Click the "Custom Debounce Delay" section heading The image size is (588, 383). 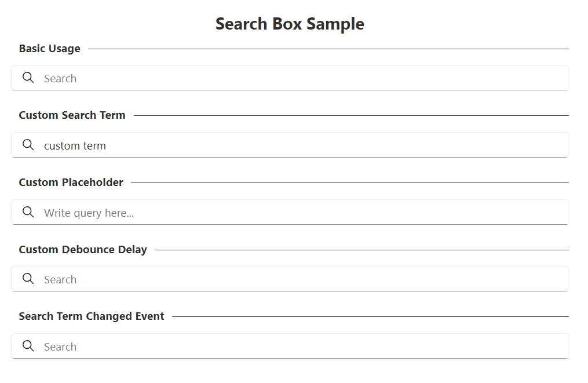point(83,250)
